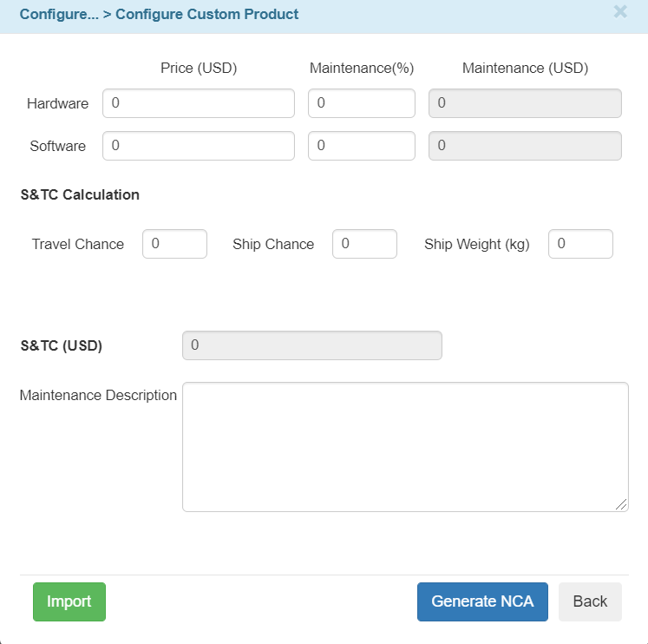Screen dimensions: 648x644
Task: Click the Ship Weight (kg) input
Action: [580, 244]
